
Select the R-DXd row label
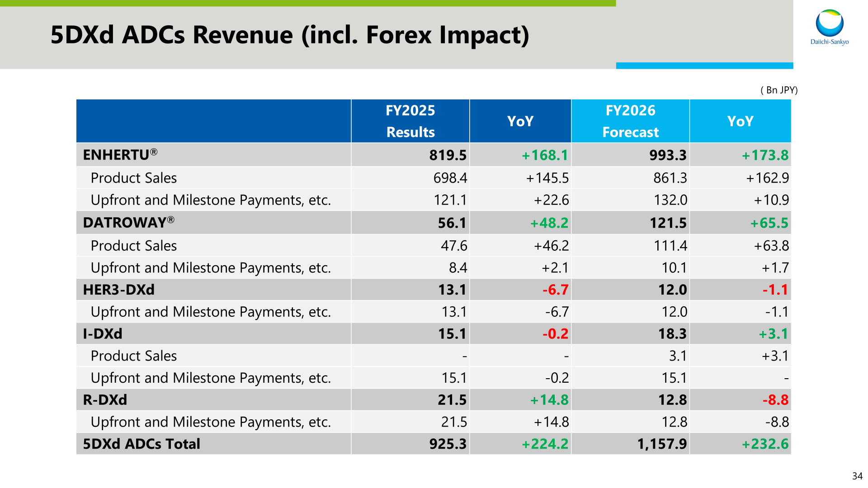point(105,399)
